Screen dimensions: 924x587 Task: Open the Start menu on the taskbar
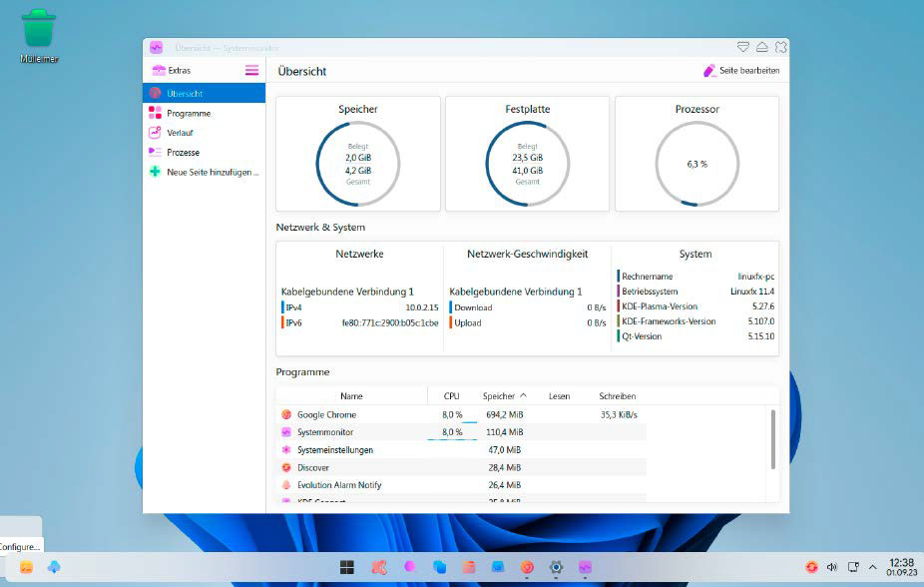pyautogui.click(x=347, y=567)
